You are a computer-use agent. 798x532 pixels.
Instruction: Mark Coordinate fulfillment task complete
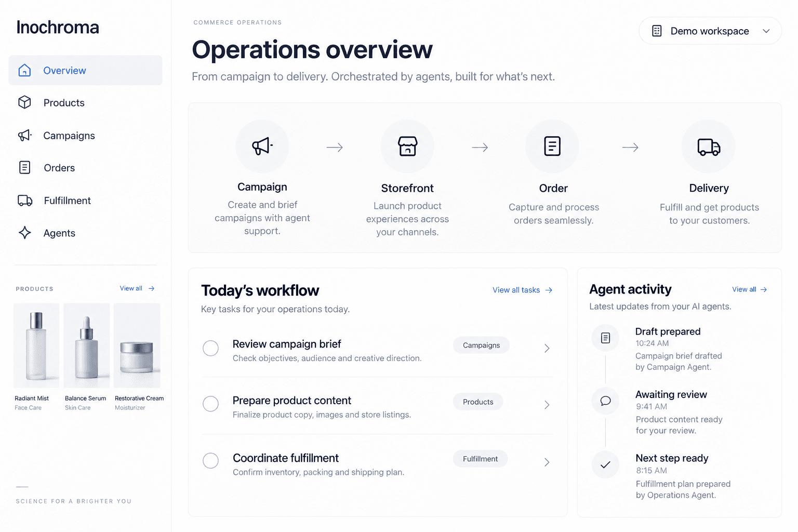pos(210,460)
